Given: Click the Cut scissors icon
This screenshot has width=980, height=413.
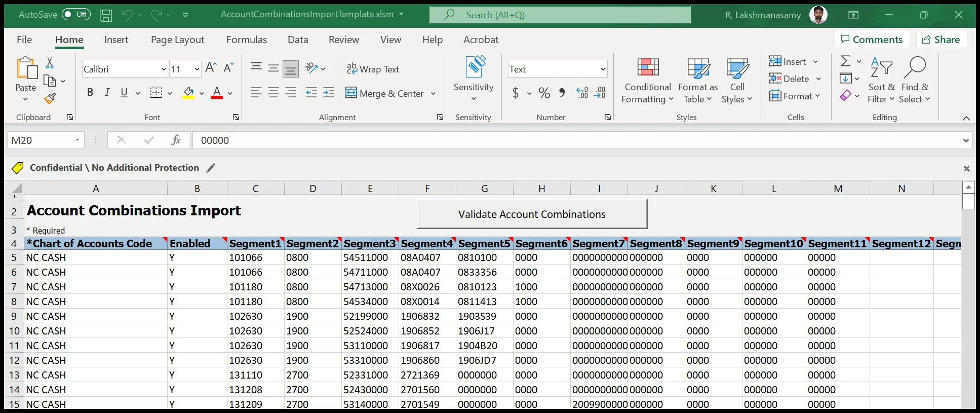Looking at the screenshot, I should point(50,63).
